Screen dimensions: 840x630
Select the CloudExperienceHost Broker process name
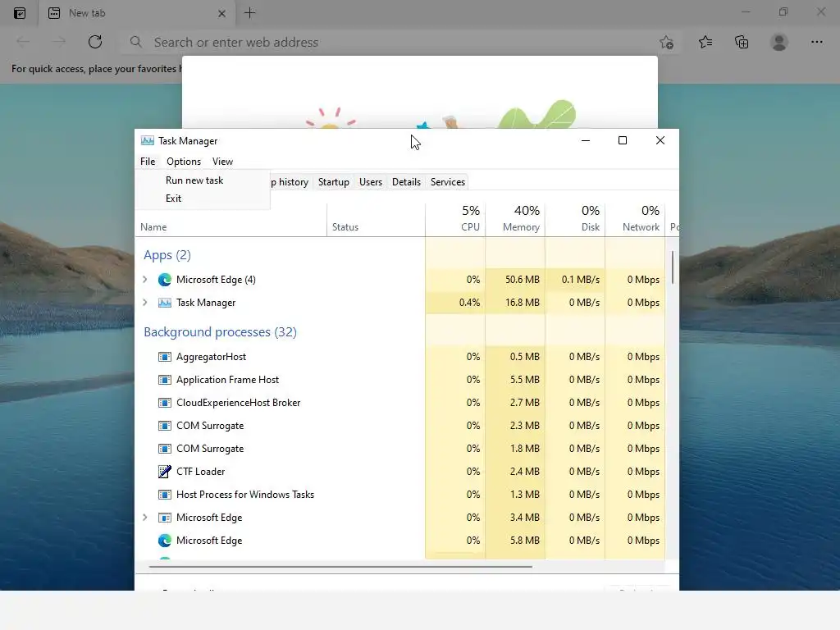pyautogui.click(x=239, y=403)
